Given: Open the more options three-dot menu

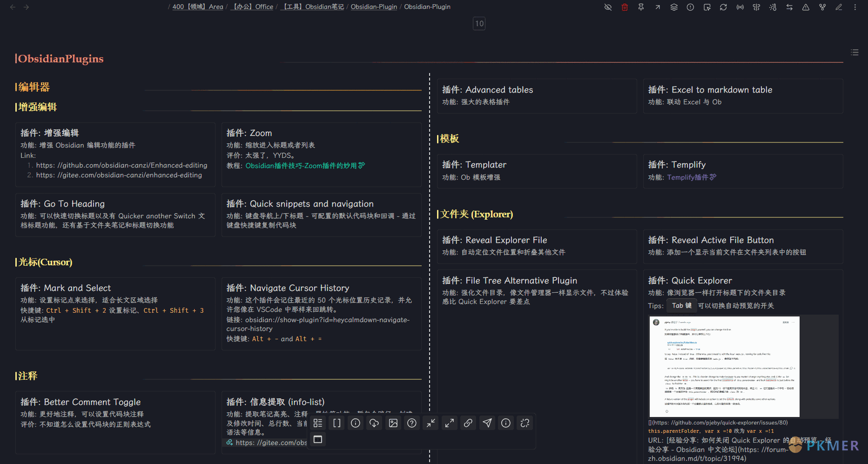Looking at the screenshot, I should (855, 7).
